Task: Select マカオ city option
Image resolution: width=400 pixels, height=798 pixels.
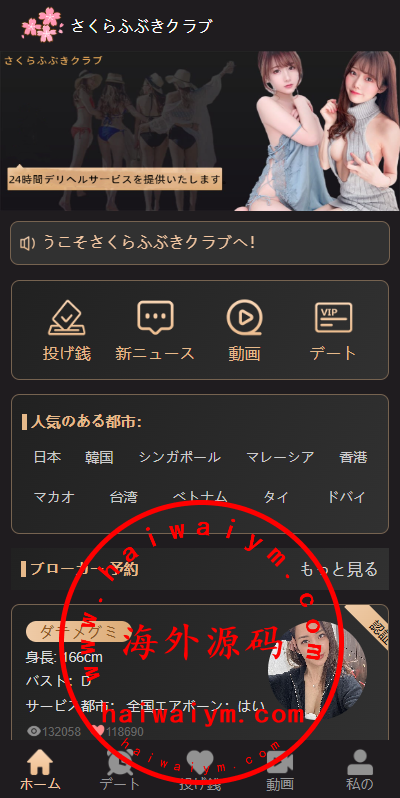Action: click(54, 497)
